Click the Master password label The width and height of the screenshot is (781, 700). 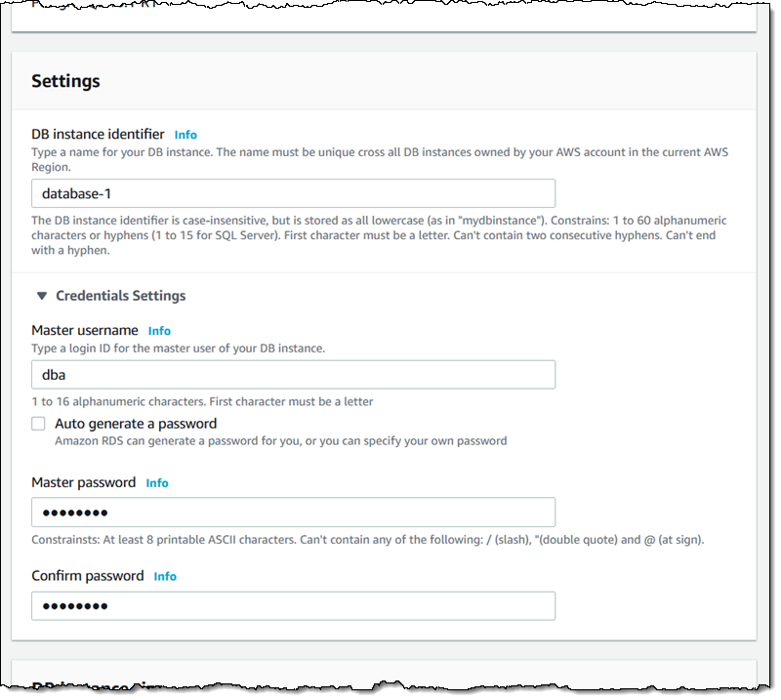pyautogui.click(x=84, y=483)
